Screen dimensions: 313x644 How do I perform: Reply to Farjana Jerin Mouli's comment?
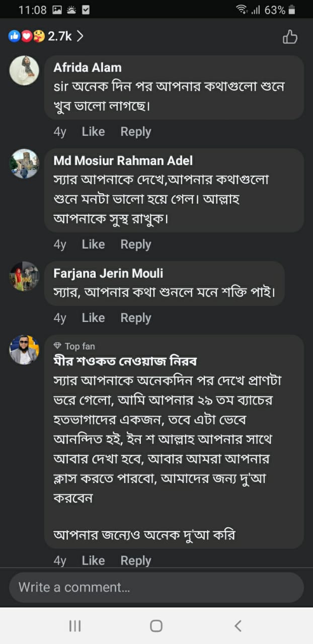click(x=135, y=318)
